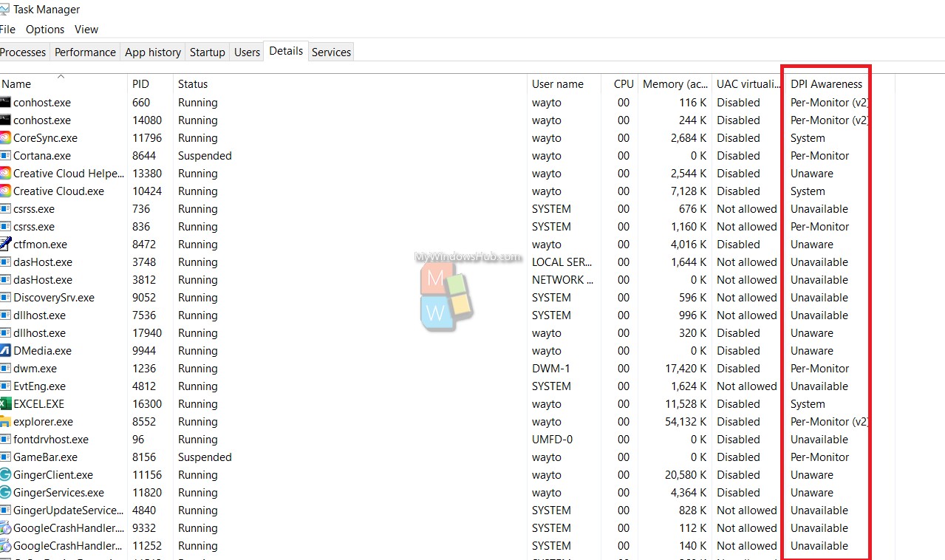Click the Suspended status of Cortana.exe
Screen dimensions: 945x560
point(205,156)
